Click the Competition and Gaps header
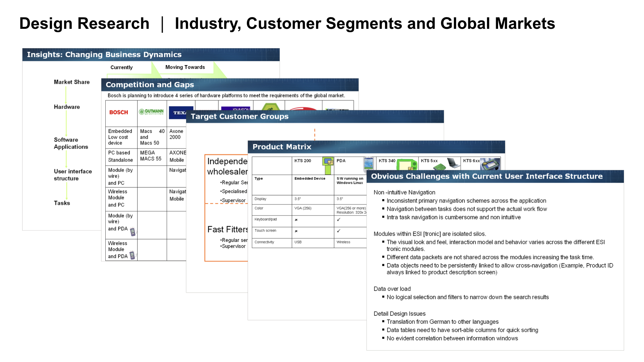The height and width of the screenshot is (362, 644). coord(150,85)
